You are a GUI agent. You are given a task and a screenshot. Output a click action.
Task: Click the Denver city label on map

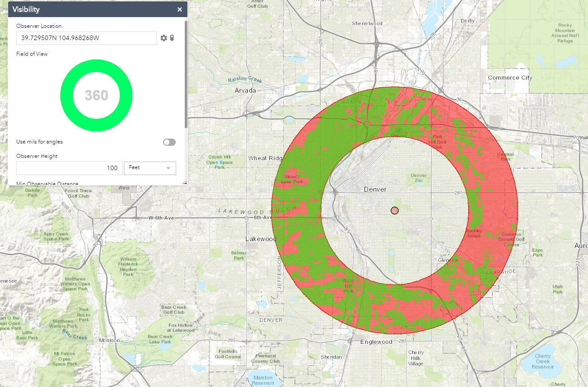375,190
